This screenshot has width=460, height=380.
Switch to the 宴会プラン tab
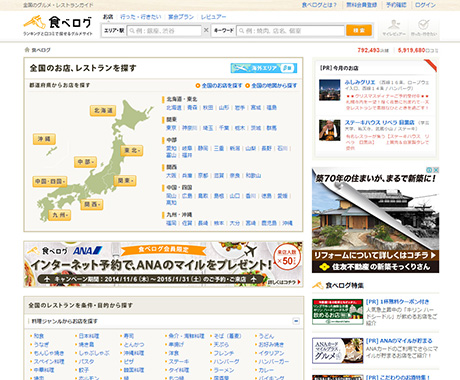point(181,17)
